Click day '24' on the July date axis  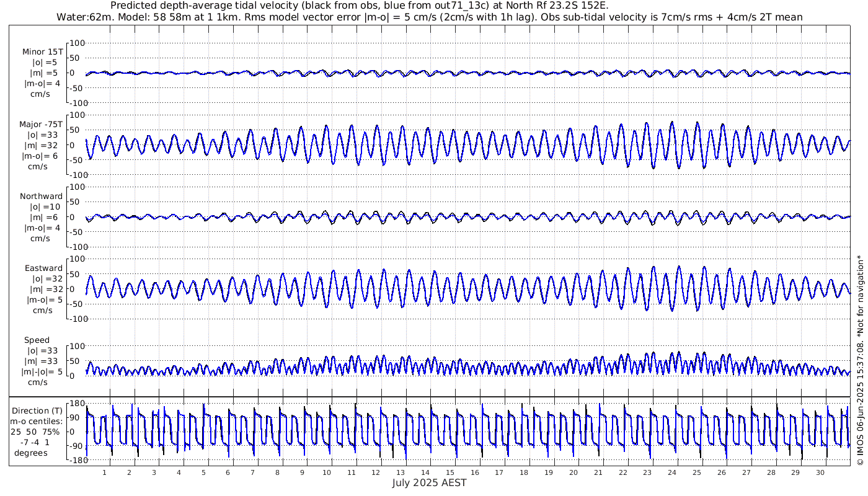pyautogui.click(x=672, y=472)
